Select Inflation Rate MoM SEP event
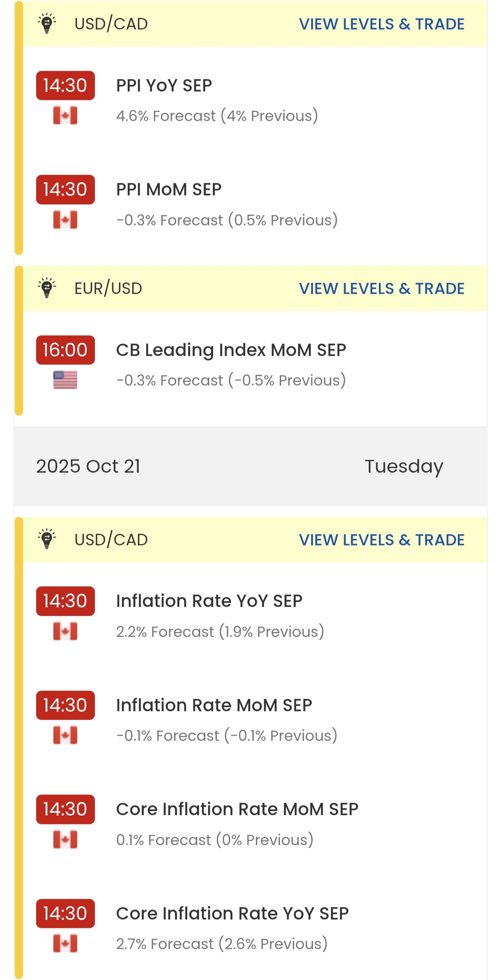Image resolution: width=501 pixels, height=980 pixels. [x=214, y=705]
